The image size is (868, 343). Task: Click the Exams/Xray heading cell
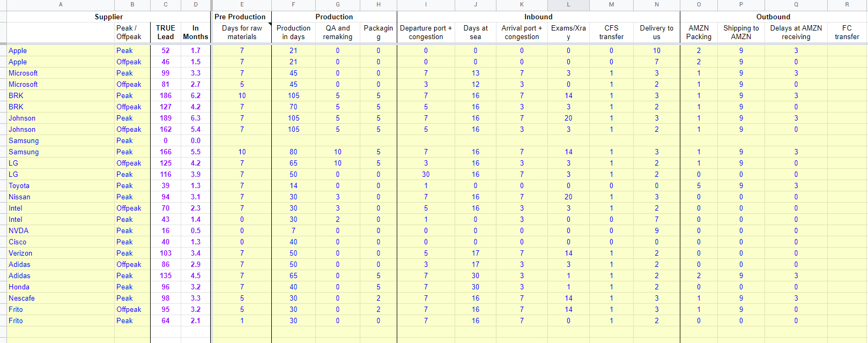[568, 32]
